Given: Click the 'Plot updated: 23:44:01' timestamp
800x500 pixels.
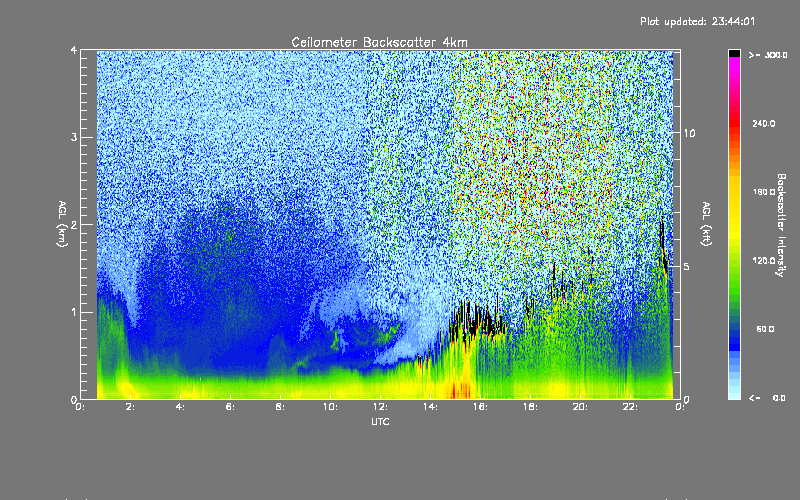Looking at the screenshot, I should coord(697,21).
